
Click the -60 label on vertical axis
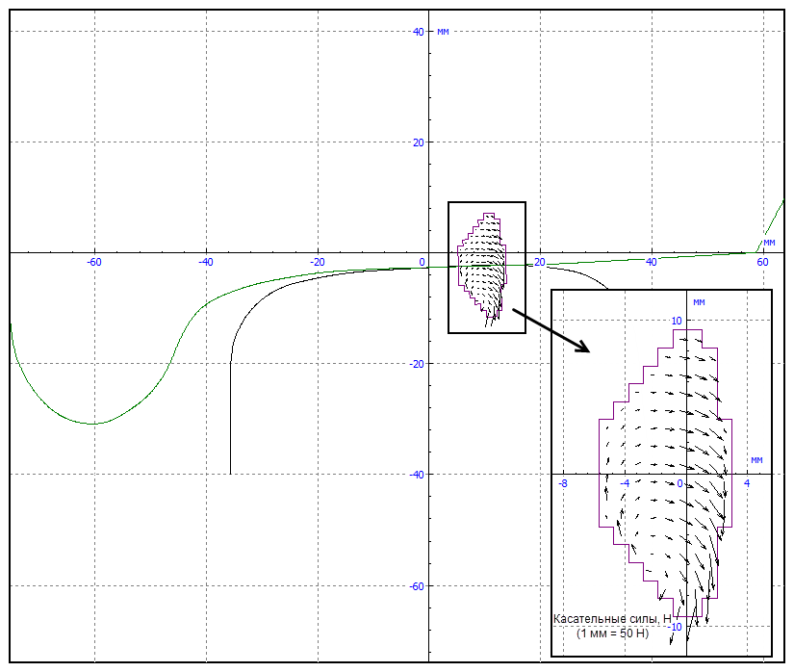click(417, 586)
